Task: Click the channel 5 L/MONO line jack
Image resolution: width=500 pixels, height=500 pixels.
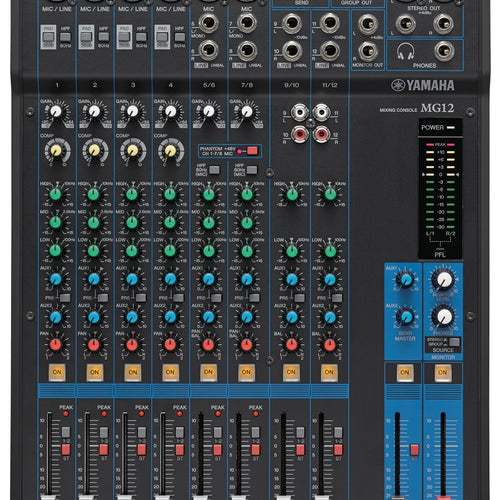Action: tap(208, 23)
